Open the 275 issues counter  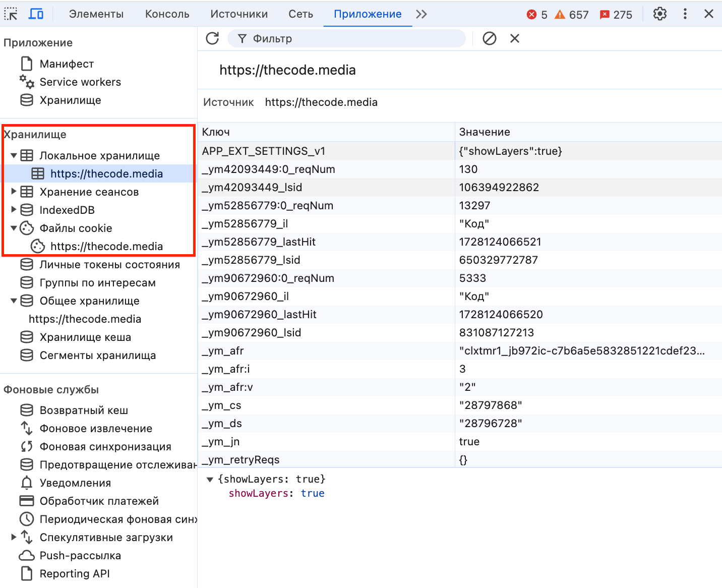tap(616, 14)
